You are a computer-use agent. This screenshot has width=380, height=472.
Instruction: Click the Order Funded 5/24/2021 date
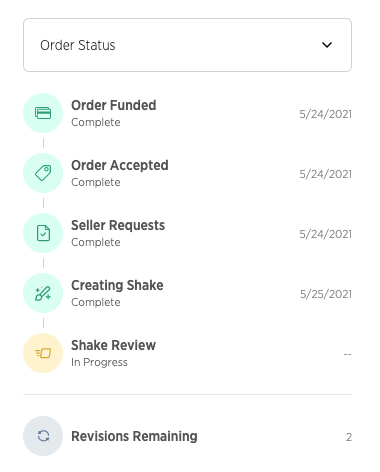(326, 114)
